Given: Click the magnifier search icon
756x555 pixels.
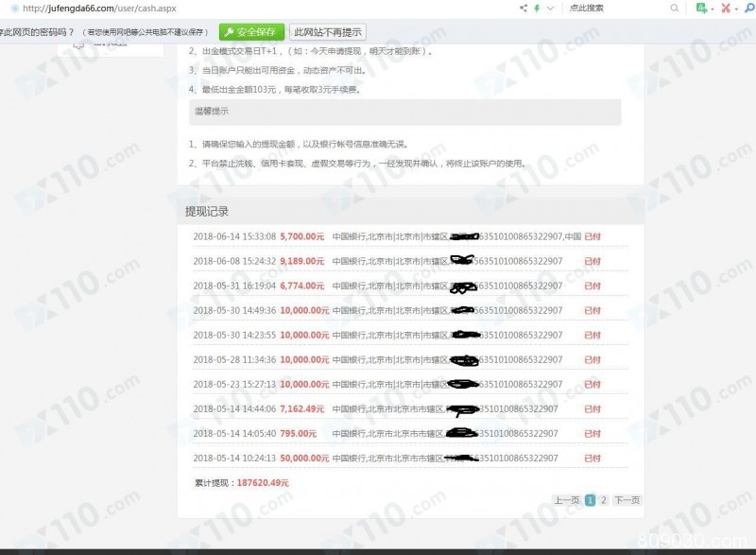Looking at the screenshot, I should [674, 9].
